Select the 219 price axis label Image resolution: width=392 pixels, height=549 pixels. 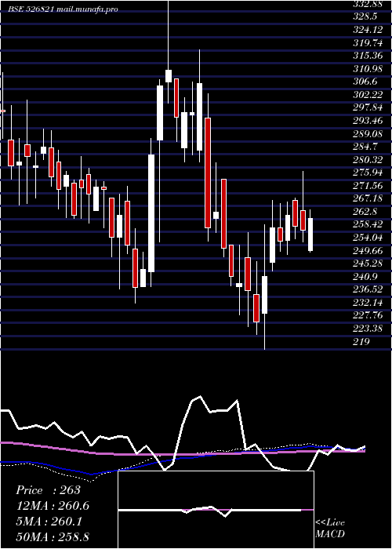coord(361,342)
